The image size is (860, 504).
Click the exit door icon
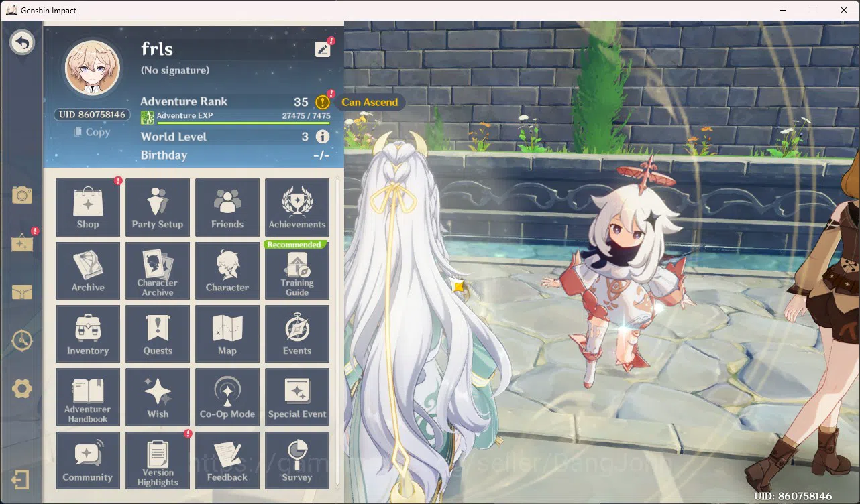click(x=20, y=481)
